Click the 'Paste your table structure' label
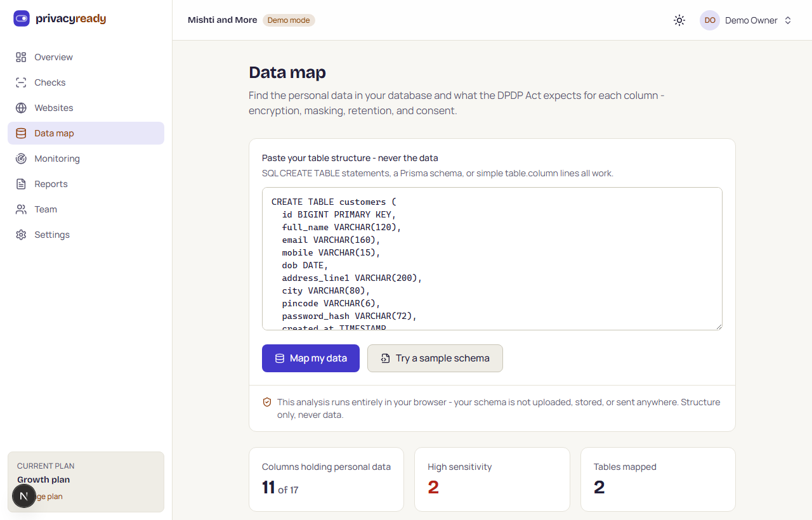This screenshot has width=812, height=520. 350,158
